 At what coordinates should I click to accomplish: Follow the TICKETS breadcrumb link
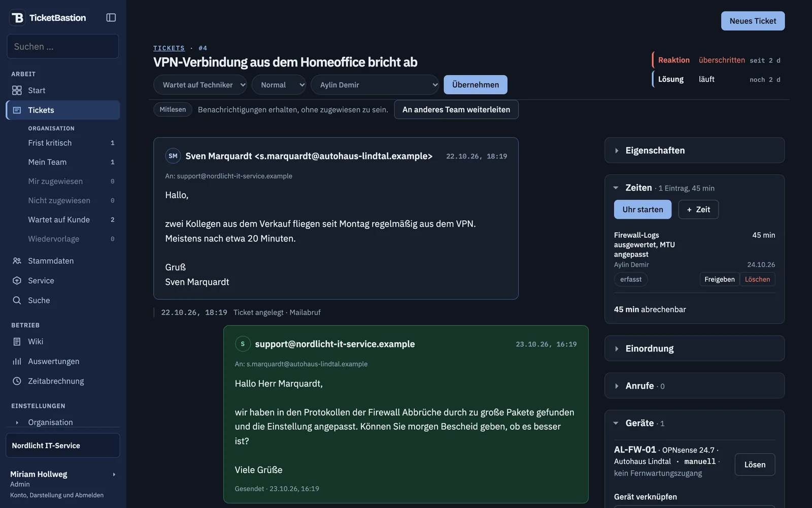(169, 48)
